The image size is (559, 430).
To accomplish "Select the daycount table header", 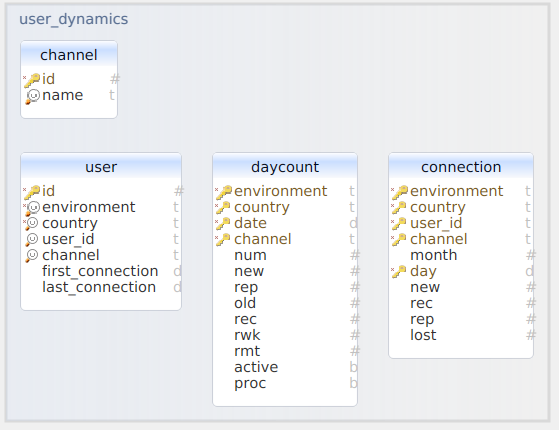I will tap(285, 167).
